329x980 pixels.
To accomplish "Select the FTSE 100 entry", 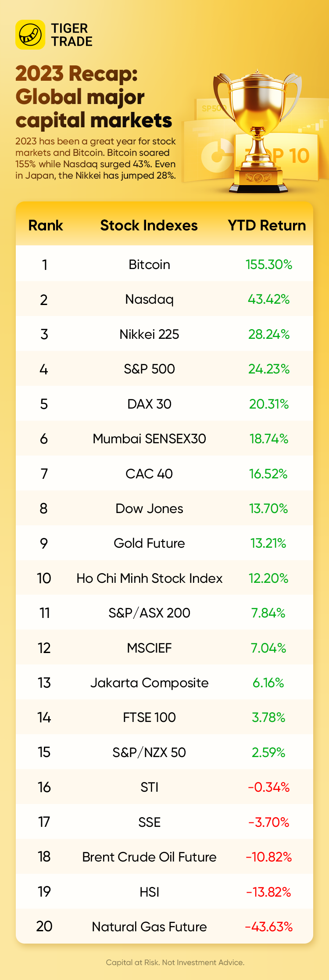I will [x=149, y=718].
